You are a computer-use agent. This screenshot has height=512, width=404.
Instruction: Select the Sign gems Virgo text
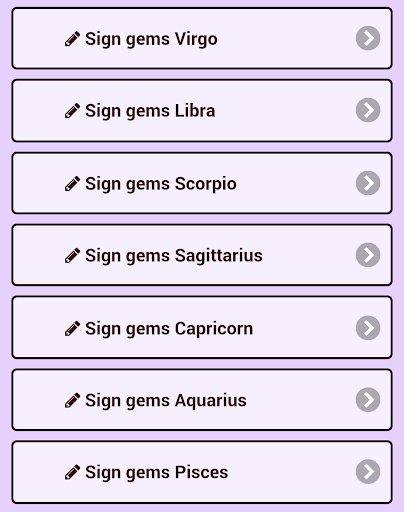click(151, 39)
